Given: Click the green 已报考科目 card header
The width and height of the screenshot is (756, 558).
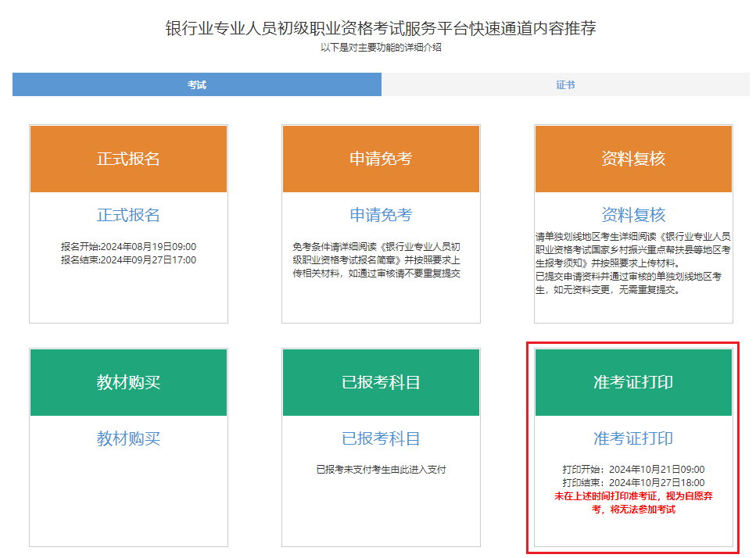Looking at the screenshot, I should click(381, 382).
